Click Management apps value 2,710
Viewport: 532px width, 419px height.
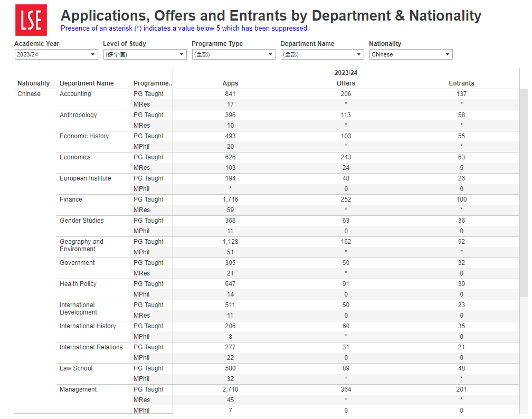[x=230, y=389]
